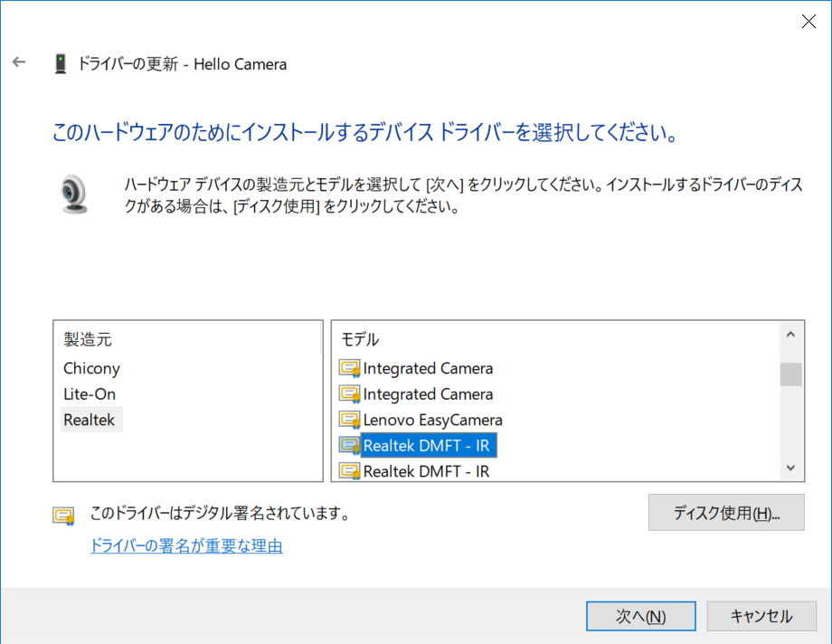This screenshot has width=832, height=644.
Task: Select the highlighted Realtek DMFT - IR model
Action: 429,445
